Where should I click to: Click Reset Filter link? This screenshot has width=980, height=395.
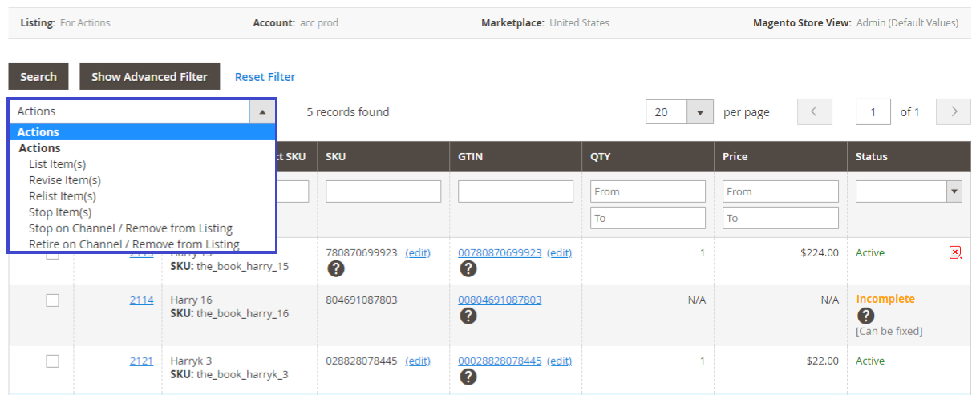coord(265,77)
